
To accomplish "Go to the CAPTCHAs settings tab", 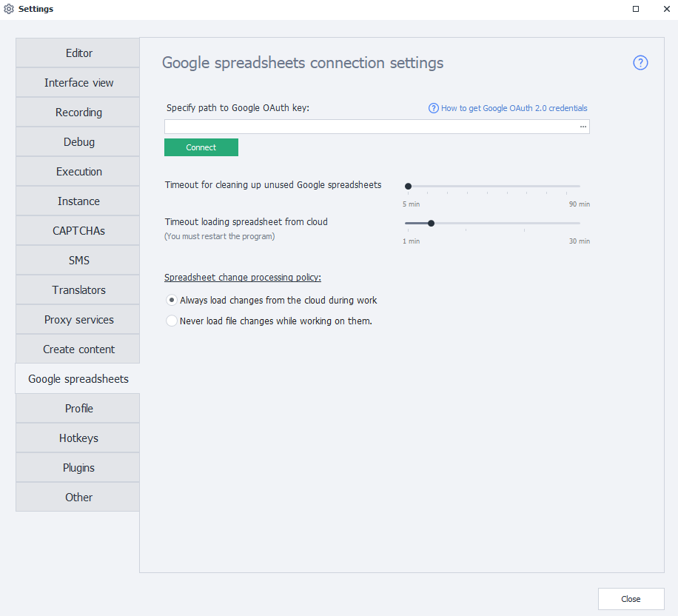I will (x=78, y=231).
